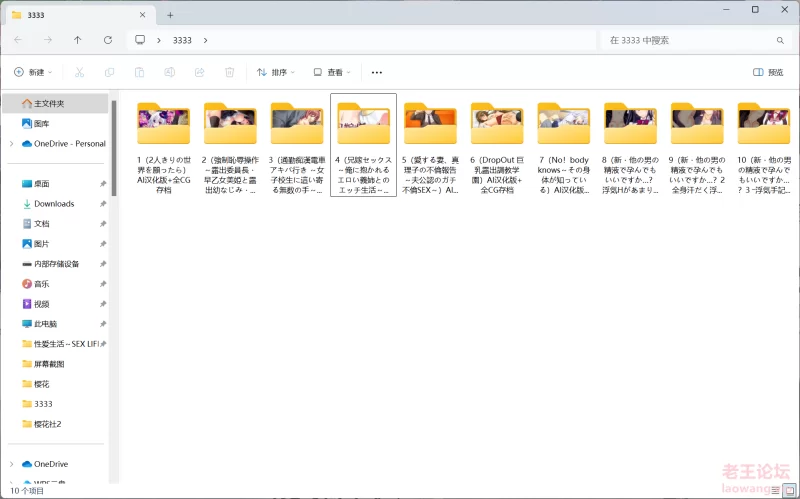Expand chevron before 3333 in address bar
Image resolution: width=800 pixels, height=499 pixels.
click(159, 40)
